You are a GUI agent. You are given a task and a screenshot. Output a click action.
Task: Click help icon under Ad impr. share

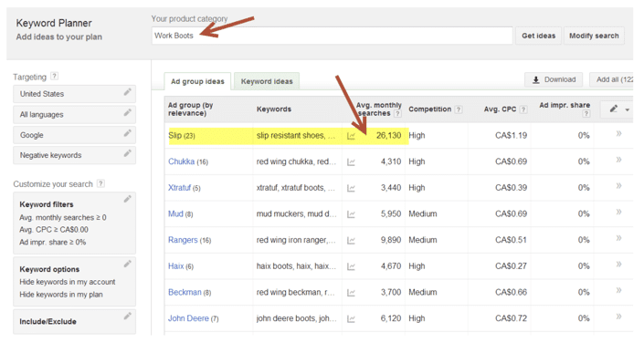click(x=586, y=114)
